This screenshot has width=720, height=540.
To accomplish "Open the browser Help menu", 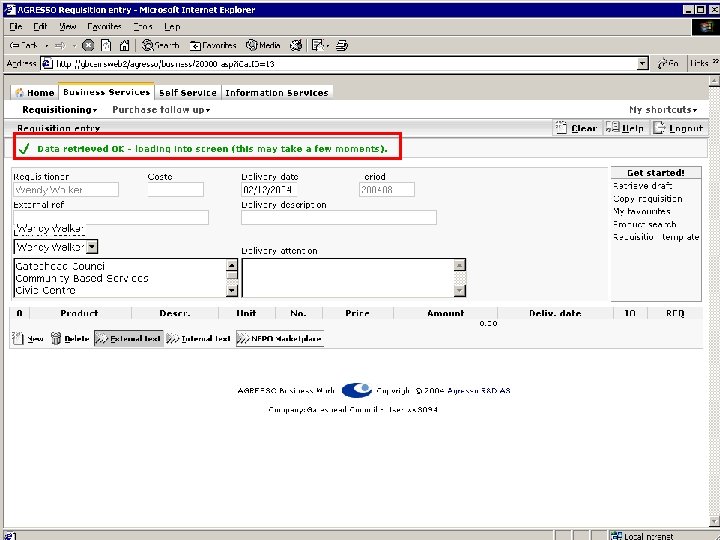I will tap(172, 27).
